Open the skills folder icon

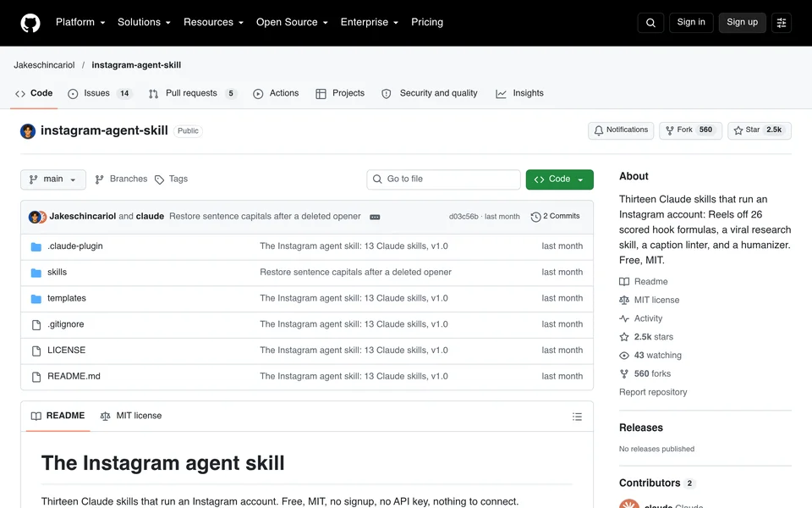pyautogui.click(x=36, y=273)
